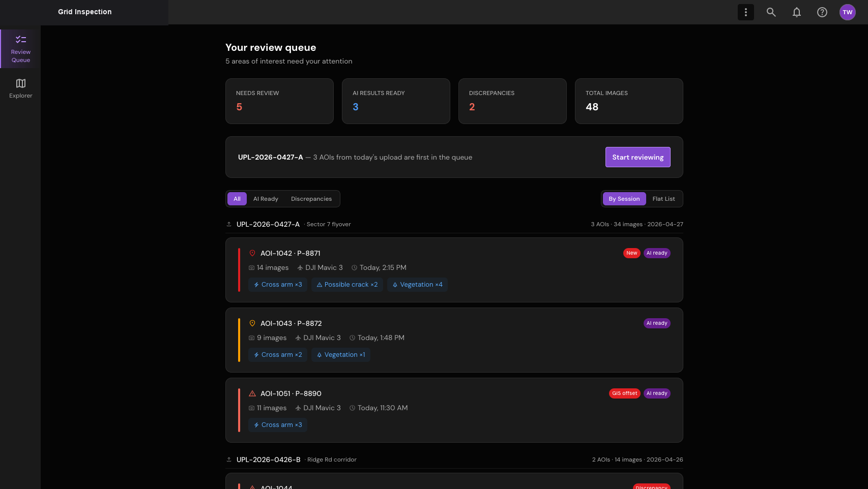Switch to By Session view
This screenshot has height=489, width=868.
pyautogui.click(x=624, y=199)
